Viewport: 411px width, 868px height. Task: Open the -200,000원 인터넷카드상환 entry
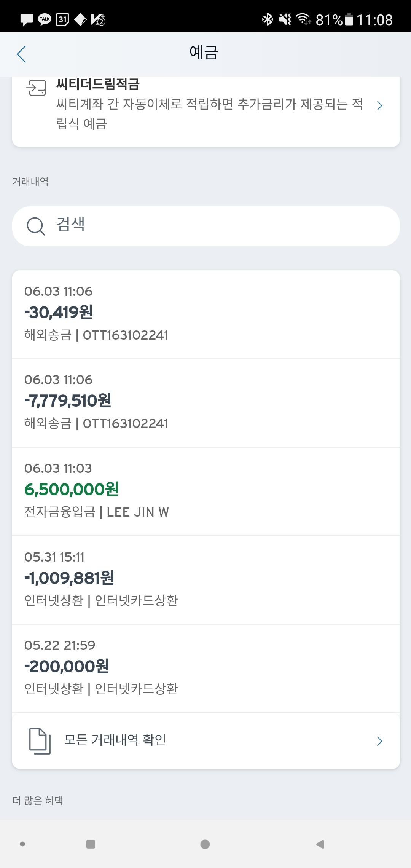tap(205, 668)
